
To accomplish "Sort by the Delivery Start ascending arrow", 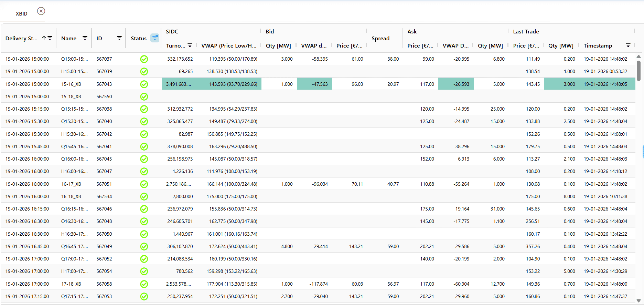I will pyautogui.click(x=44, y=38).
